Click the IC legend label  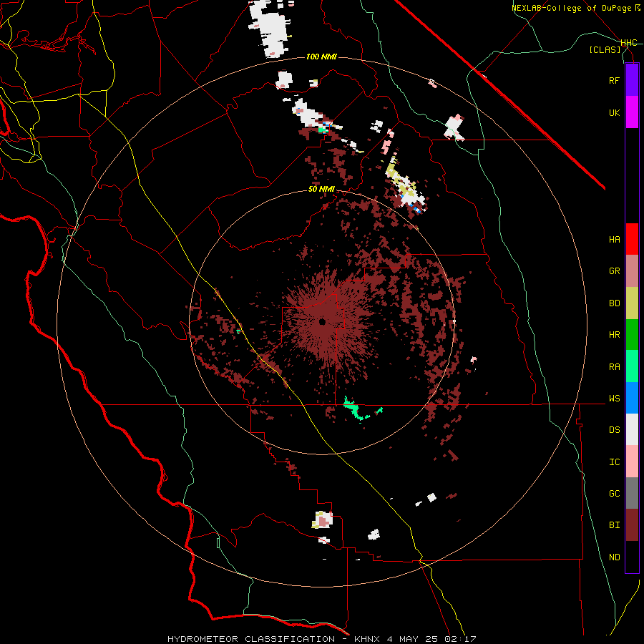pyautogui.click(x=614, y=462)
